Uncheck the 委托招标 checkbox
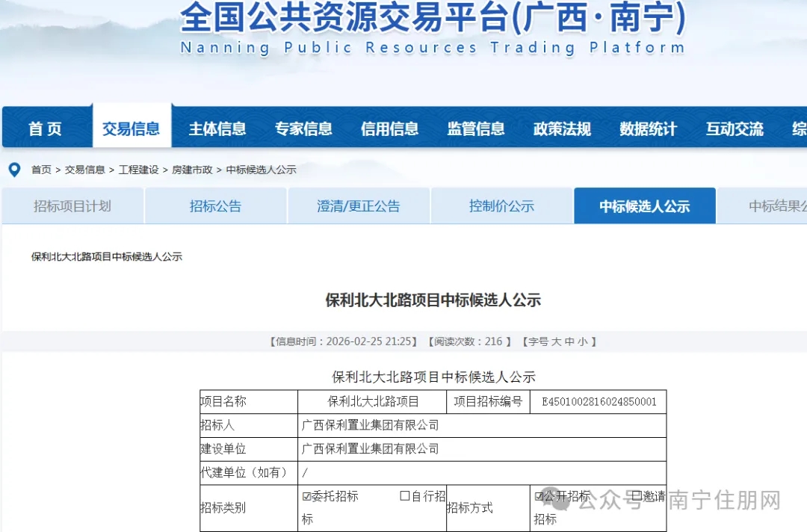Viewport: 807px width, 532px height. [x=308, y=495]
